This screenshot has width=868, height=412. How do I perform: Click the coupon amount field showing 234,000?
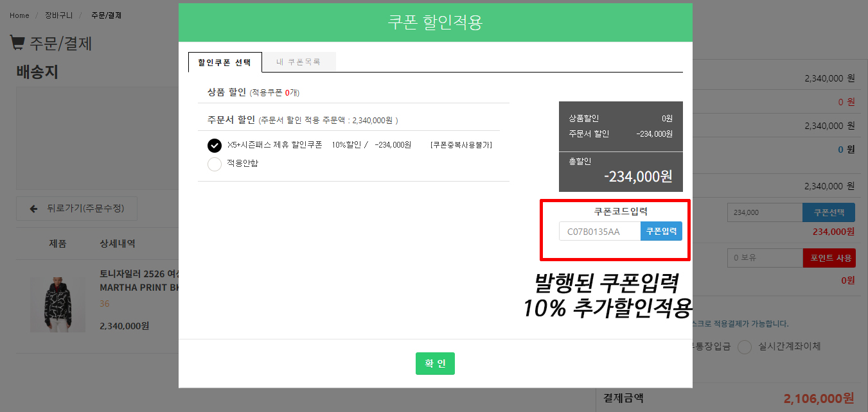765,212
